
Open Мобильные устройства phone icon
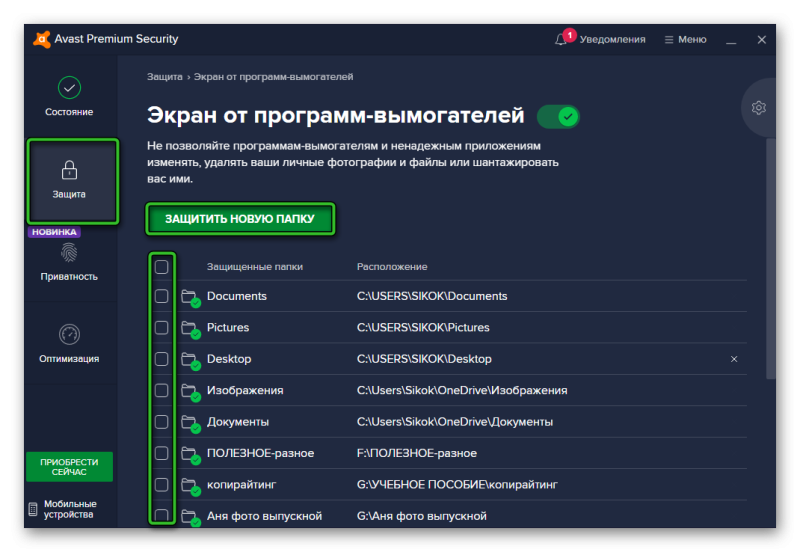click(33, 509)
